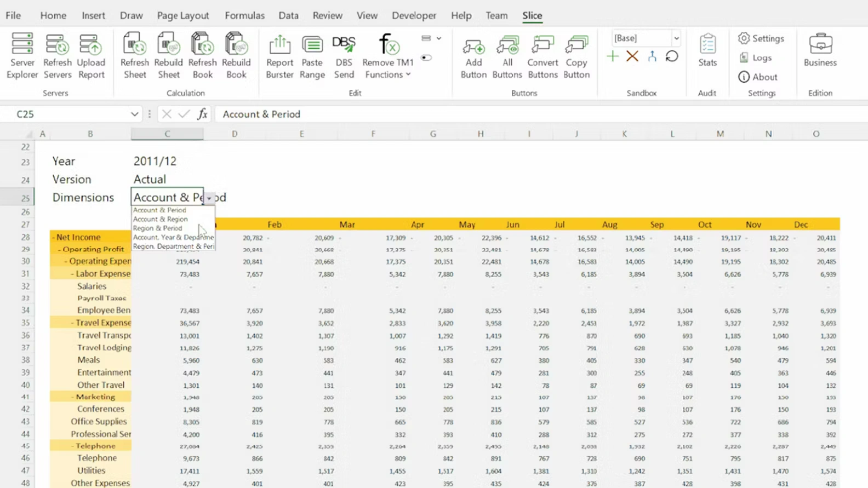Click the About button

point(758,77)
